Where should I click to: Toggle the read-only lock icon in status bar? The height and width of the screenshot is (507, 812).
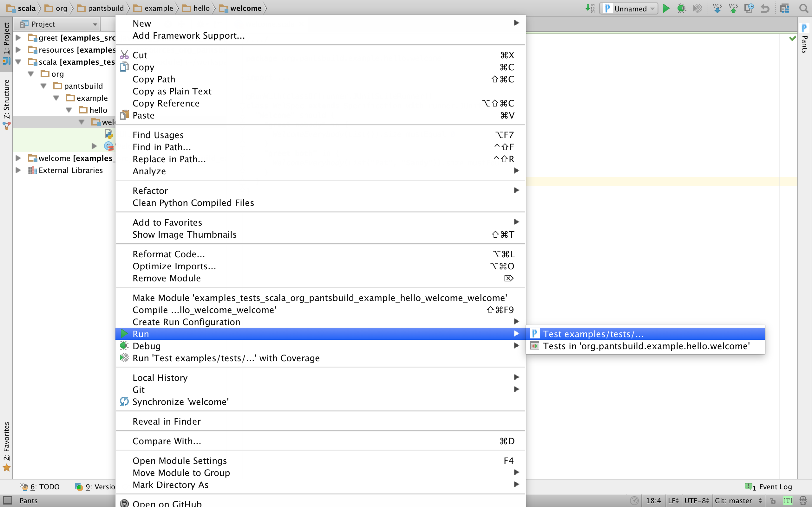coord(773,501)
